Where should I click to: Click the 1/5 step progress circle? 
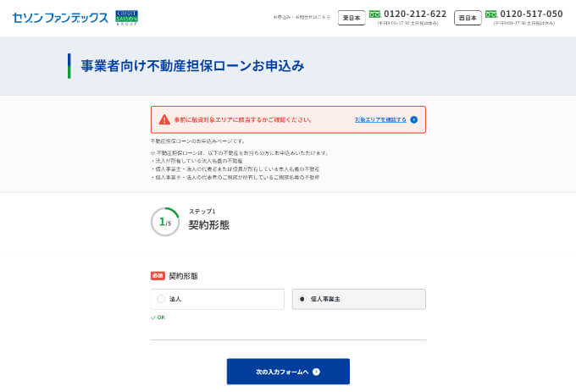tap(165, 222)
